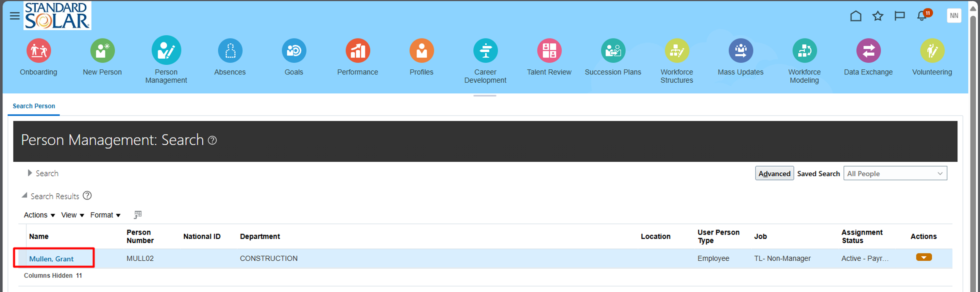Open the Talent Review icon
Image resolution: width=980 pixels, height=292 pixels.
click(549, 51)
